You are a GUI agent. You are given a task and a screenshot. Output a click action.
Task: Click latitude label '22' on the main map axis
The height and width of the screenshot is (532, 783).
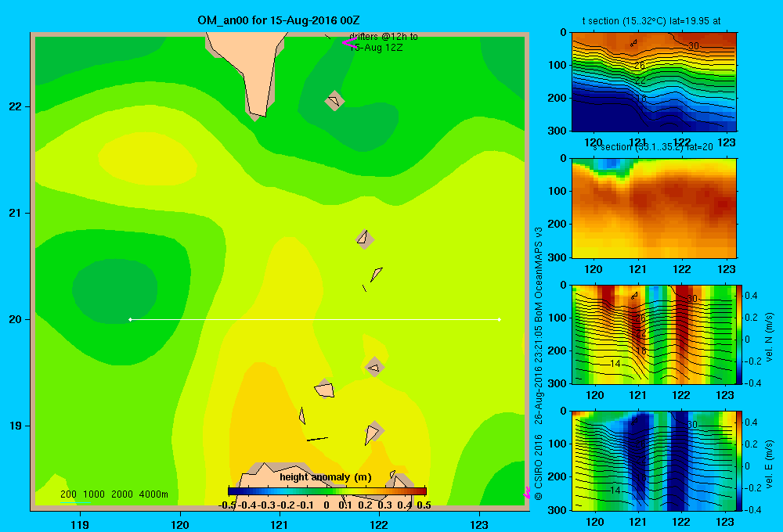pyautogui.click(x=16, y=106)
